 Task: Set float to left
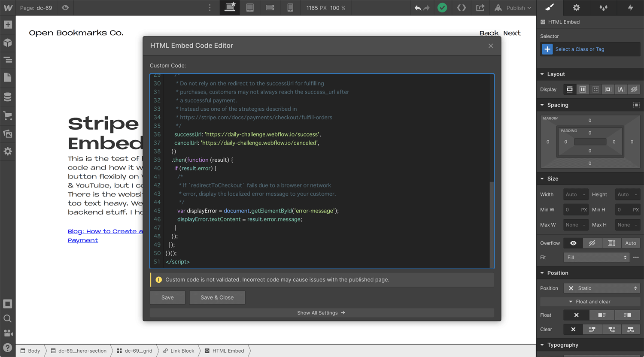tap(602, 315)
